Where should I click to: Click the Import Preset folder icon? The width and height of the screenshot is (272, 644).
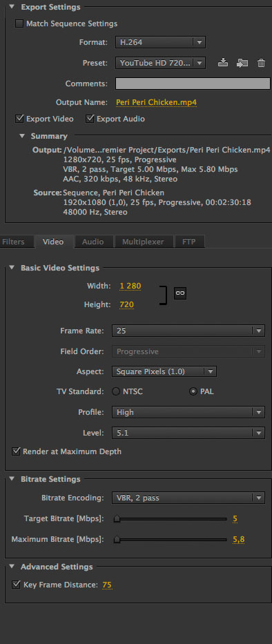click(x=242, y=63)
